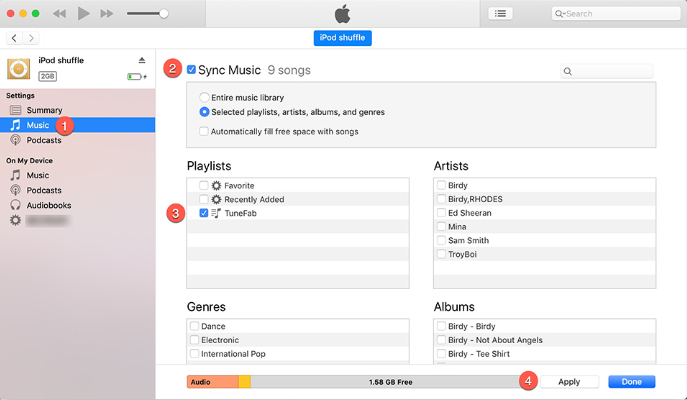
Task: Check the Birdy artist
Action: (x=441, y=185)
